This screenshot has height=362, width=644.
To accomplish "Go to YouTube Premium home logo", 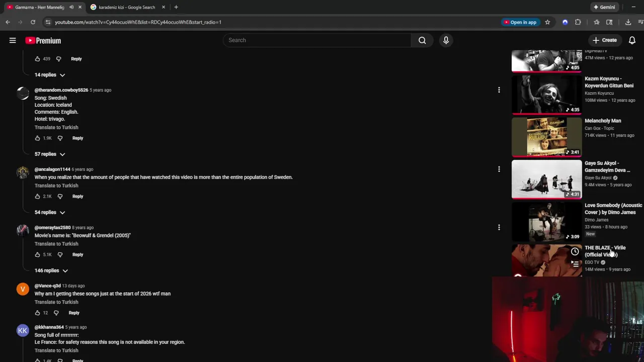I will click(43, 40).
